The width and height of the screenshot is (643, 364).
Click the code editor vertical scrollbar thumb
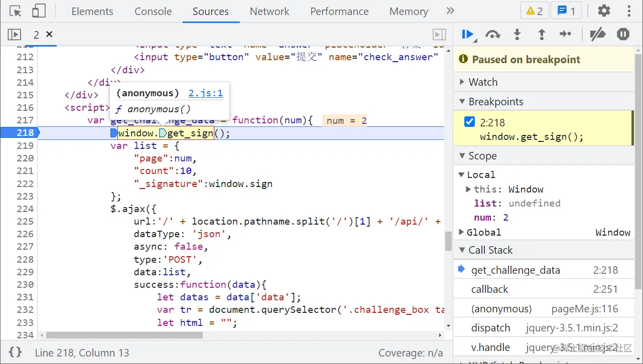pos(448,241)
